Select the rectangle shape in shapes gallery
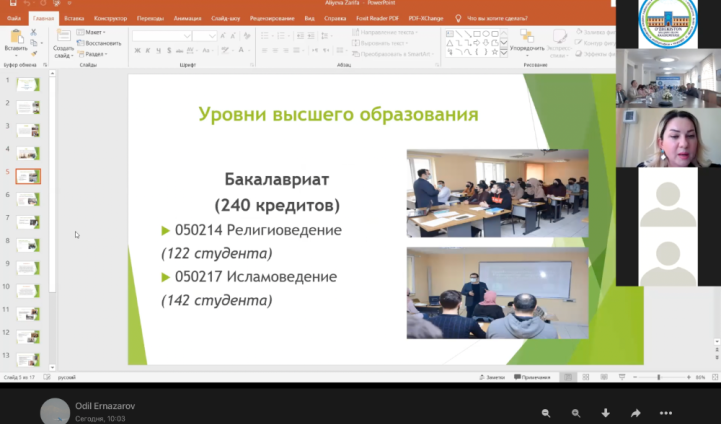This screenshot has width=721, height=424. click(477, 34)
